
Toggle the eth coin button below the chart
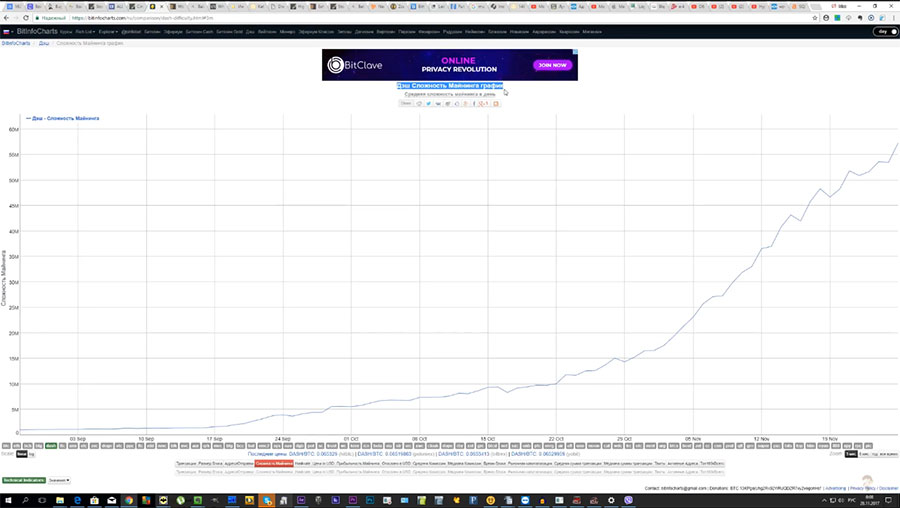tap(17, 445)
